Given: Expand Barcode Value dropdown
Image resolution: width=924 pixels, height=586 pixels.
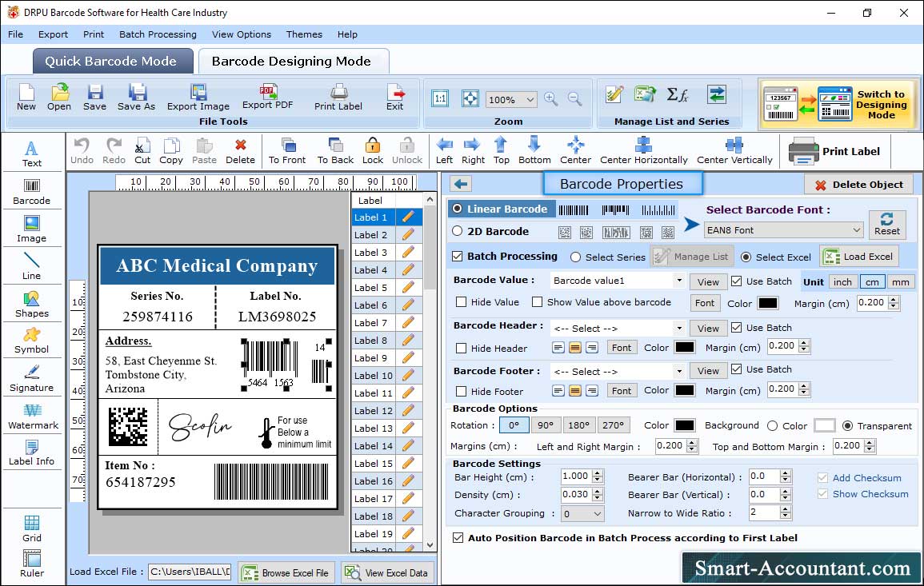Looking at the screenshot, I should click(679, 281).
